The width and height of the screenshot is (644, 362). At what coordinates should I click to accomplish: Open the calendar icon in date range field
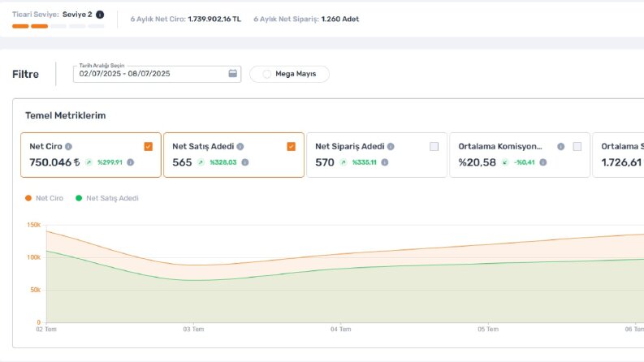[x=232, y=74]
